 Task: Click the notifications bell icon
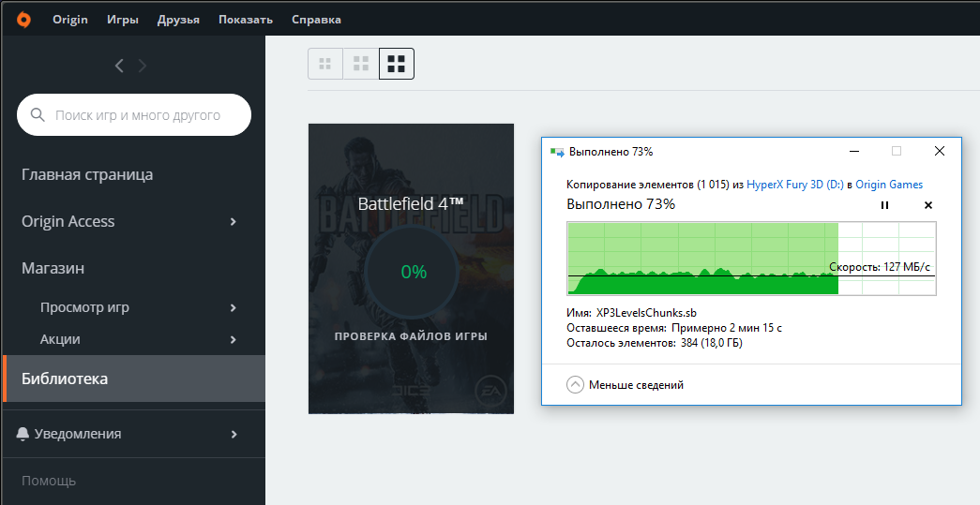[x=23, y=434]
